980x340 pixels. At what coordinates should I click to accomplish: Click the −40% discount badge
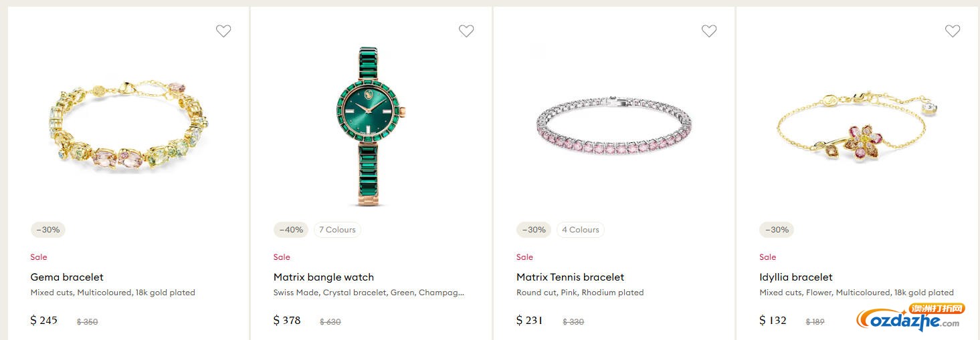[291, 230]
